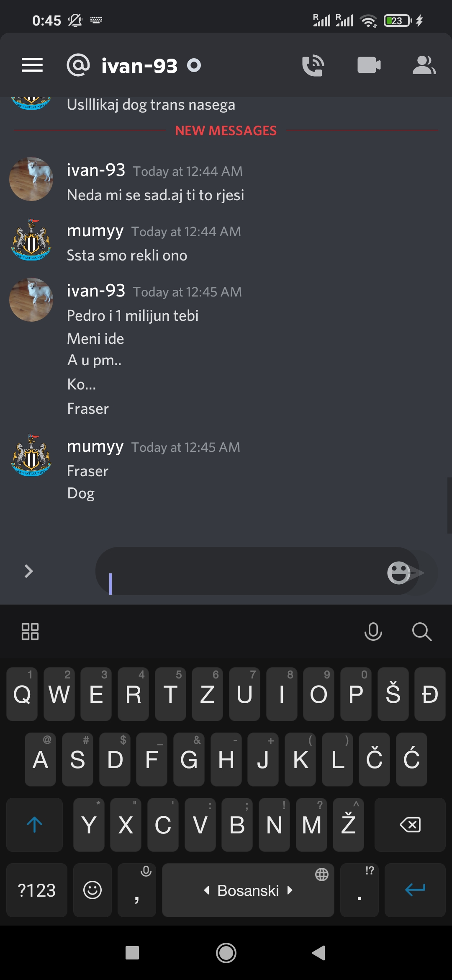The width and height of the screenshot is (452, 980).
Task: Focus the message text input field
Action: [x=243, y=571]
